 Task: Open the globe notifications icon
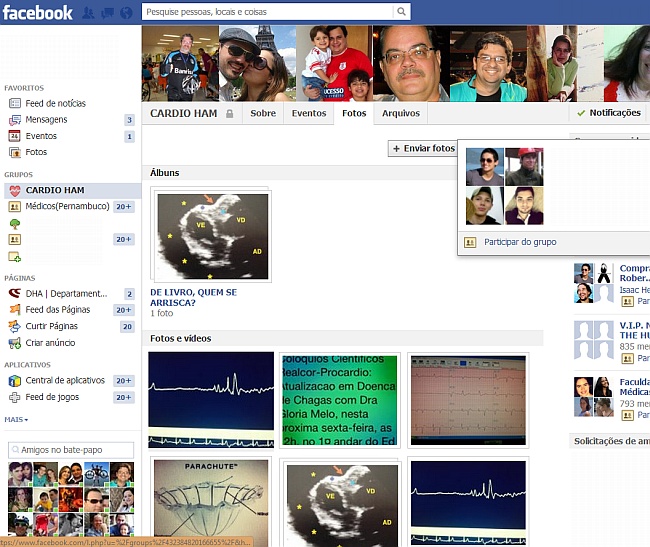pyautogui.click(x=124, y=13)
